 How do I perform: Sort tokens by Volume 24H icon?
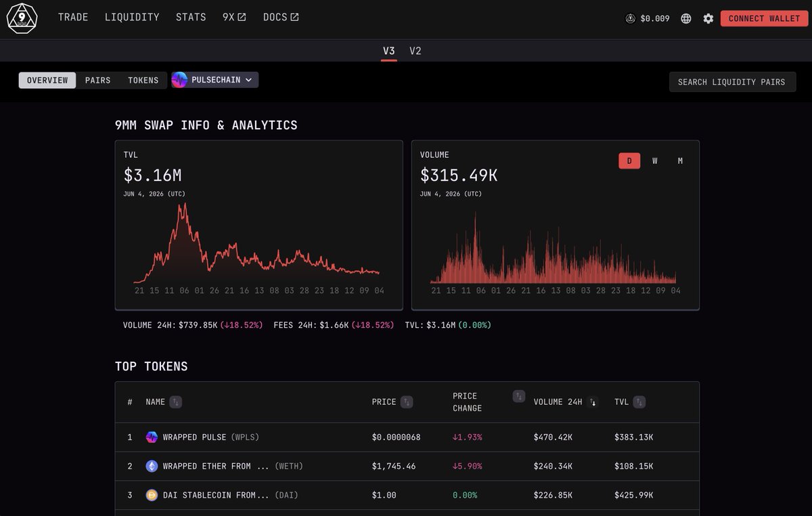[593, 402]
